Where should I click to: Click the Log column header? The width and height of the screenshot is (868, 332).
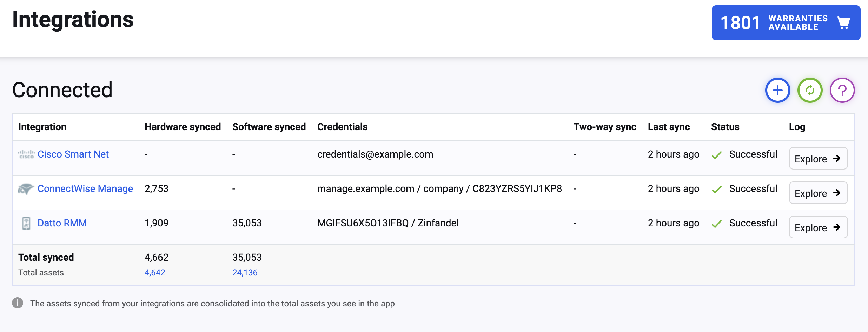[797, 127]
